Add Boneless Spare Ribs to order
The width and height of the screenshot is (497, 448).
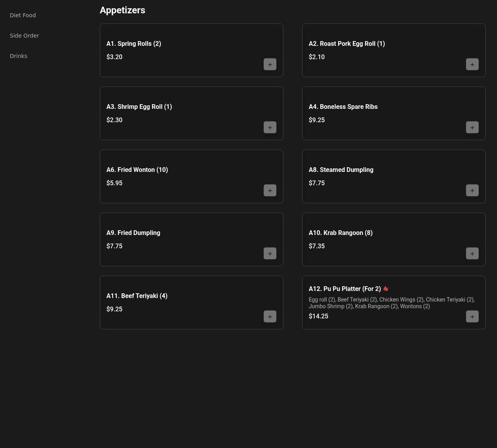point(472,128)
